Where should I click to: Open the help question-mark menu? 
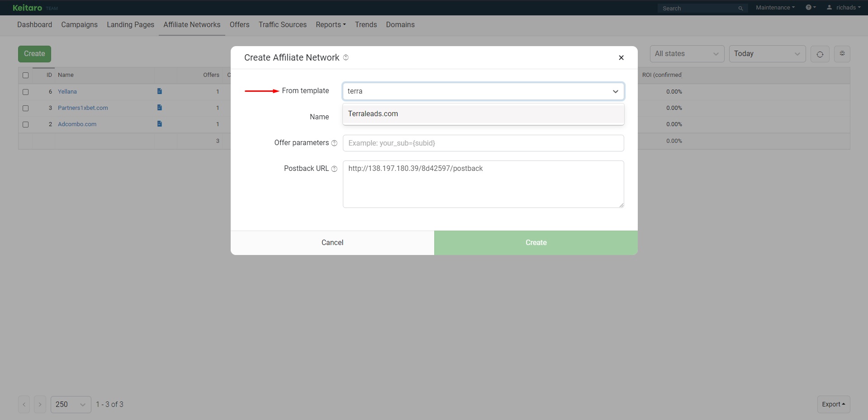coord(811,7)
